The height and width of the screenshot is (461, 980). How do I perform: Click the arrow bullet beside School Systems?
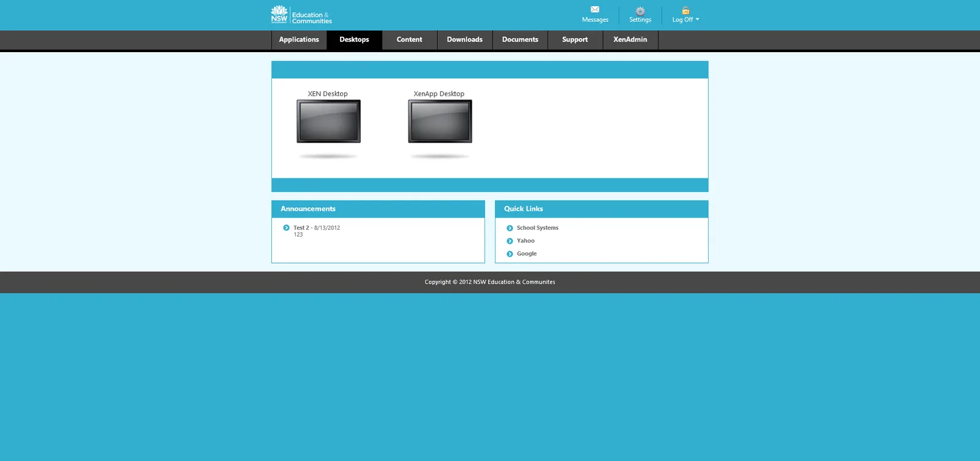pyautogui.click(x=510, y=228)
